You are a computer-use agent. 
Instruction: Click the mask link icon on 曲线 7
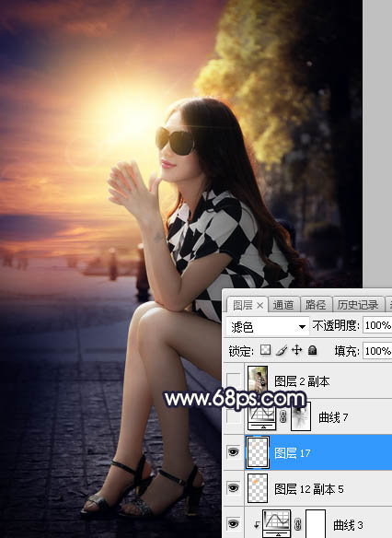tap(283, 416)
